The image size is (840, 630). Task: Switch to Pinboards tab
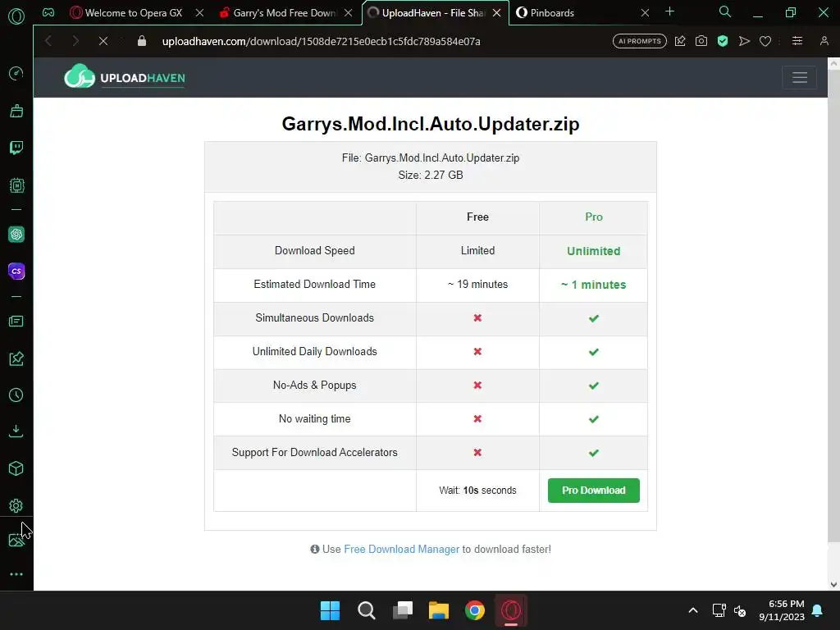click(x=576, y=13)
